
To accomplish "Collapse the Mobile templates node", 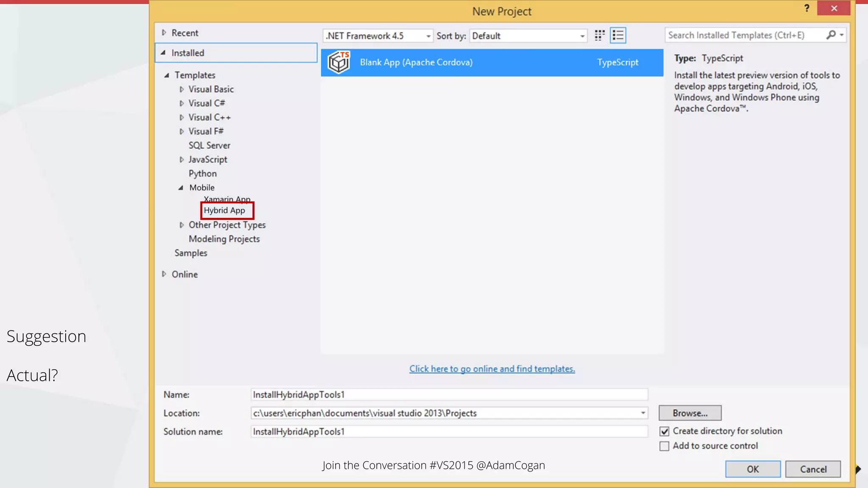I will coord(181,188).
